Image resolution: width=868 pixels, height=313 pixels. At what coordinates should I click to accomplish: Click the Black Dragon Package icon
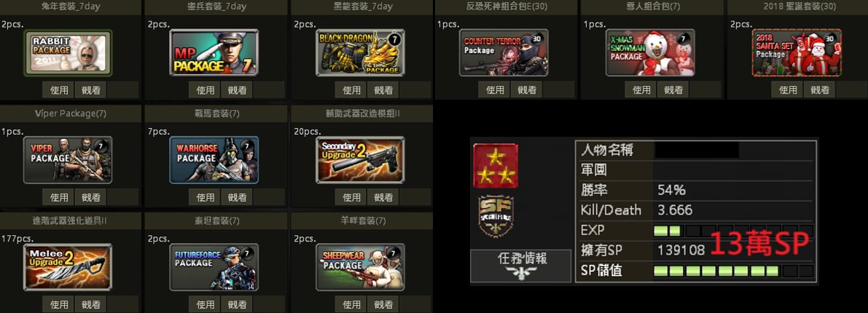[x=360, y=53]
